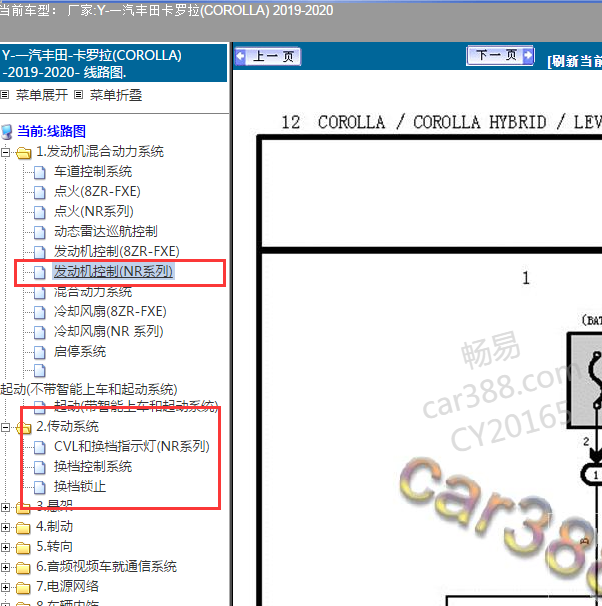
Task: Select the 7.电源网络 category label
Action: point(67,587)
